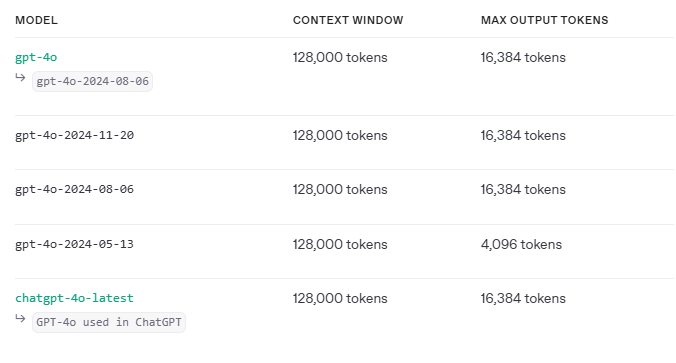Image resolution: width=676 pixels, height=363 pixels.
Task: Open the gpt-4o model link
Action: pyautogui.click(x=36, y=57)
